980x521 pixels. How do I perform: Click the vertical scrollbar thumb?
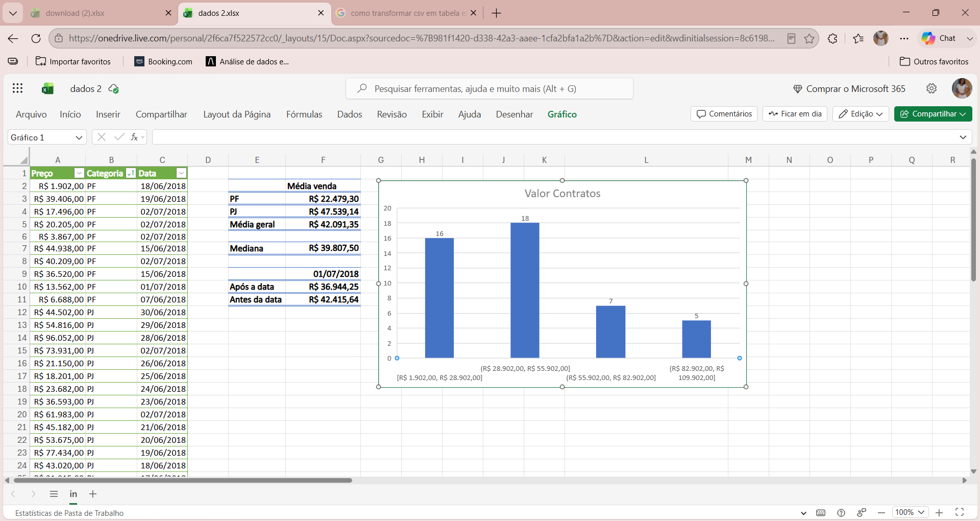(x=973, y=220)
